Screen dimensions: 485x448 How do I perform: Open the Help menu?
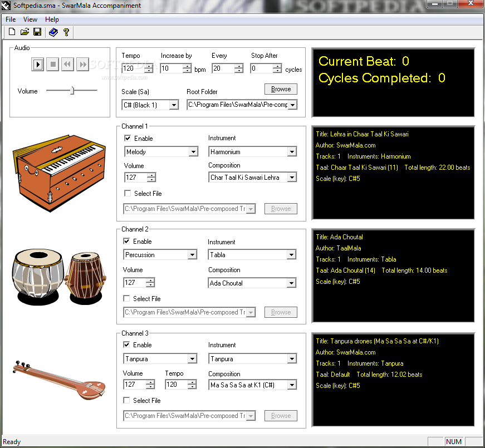pyautogui.click(x=52, y=19)
